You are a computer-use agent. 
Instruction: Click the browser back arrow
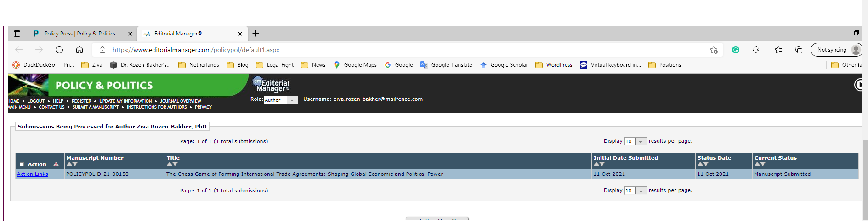pos(19,50)
